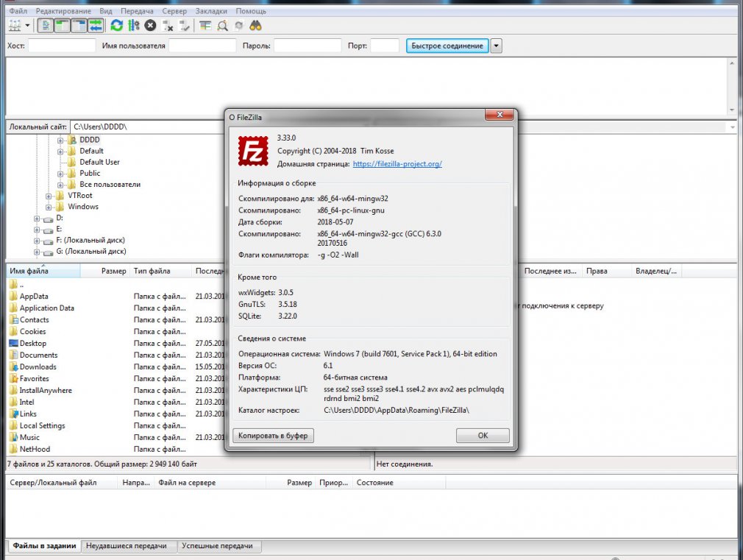Open the quick connect history dropdown

coord(496,46)
